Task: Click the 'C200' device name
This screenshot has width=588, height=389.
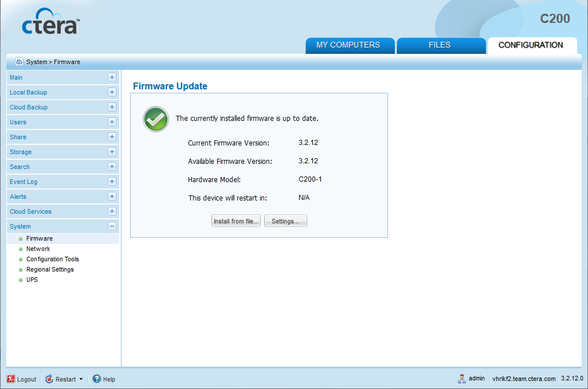Action: [x=555, y=19]
